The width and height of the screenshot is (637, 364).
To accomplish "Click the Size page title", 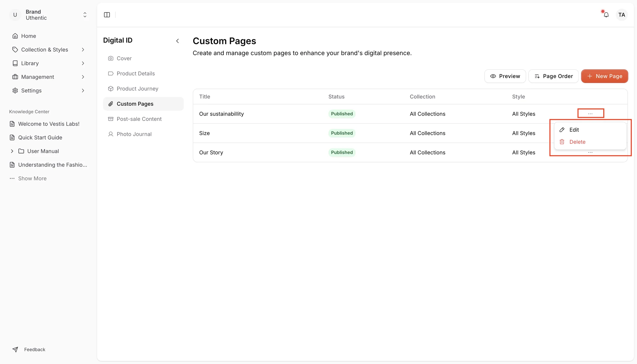I will click(x=204, y=133).
